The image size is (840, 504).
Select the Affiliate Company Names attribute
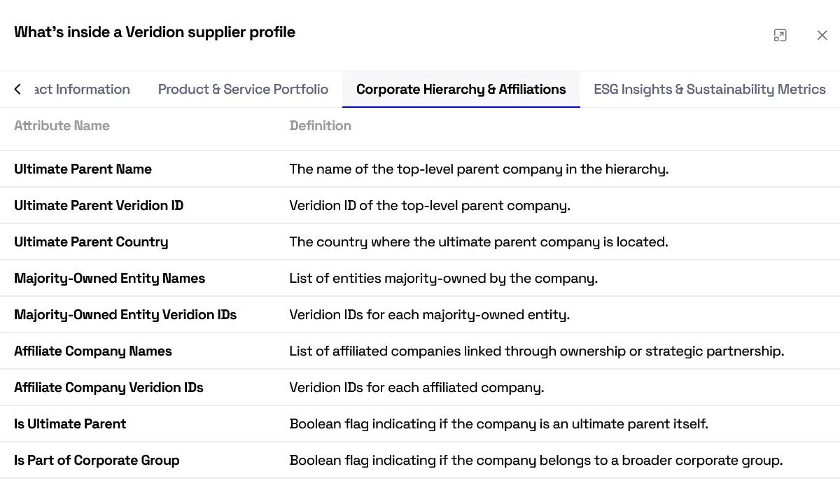pos(92,351)
